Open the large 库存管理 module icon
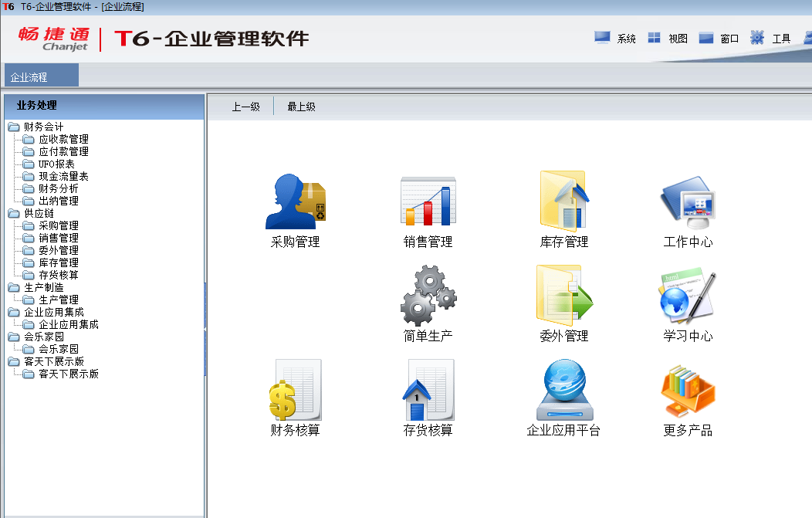Viewport: 812px width, 518px height. (564, 201)
